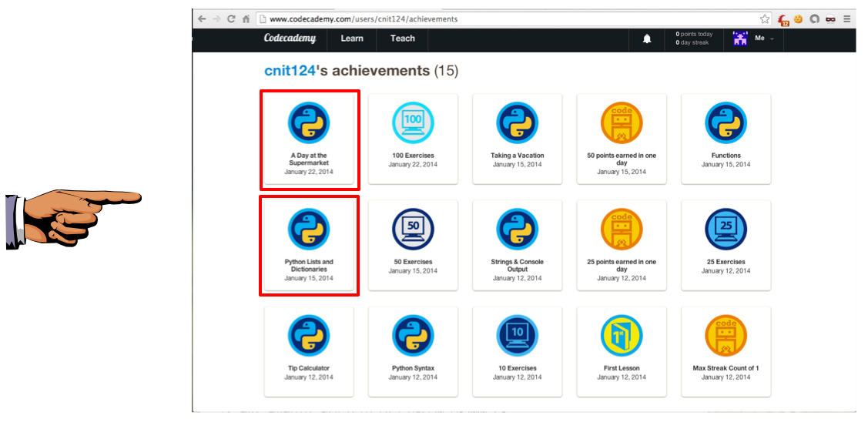Click the Strings & Console Output badge icon
868x429 pixels.
point(517,230)
